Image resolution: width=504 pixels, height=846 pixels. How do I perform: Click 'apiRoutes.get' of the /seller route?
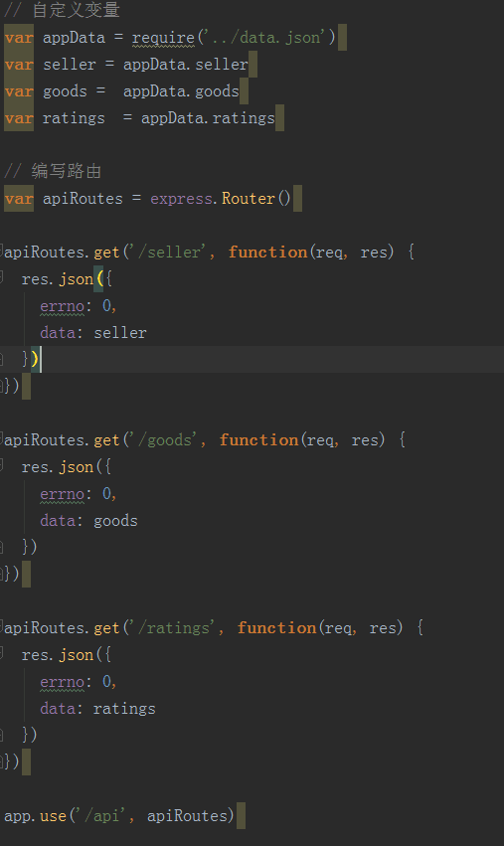[x=62, y=252]
